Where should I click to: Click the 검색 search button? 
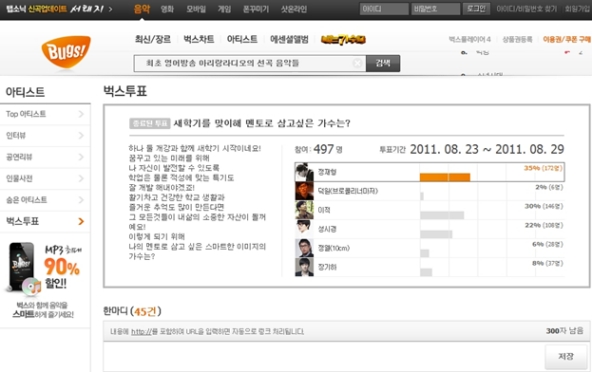[x=383, y=63]
